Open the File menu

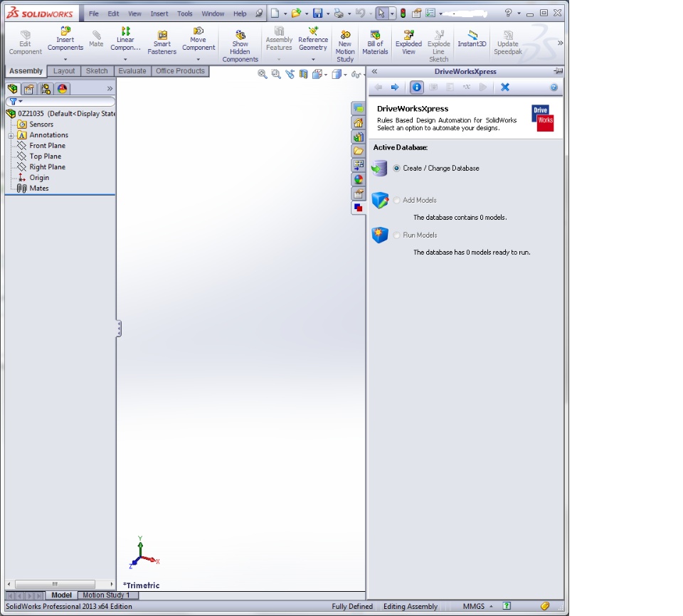94,14
